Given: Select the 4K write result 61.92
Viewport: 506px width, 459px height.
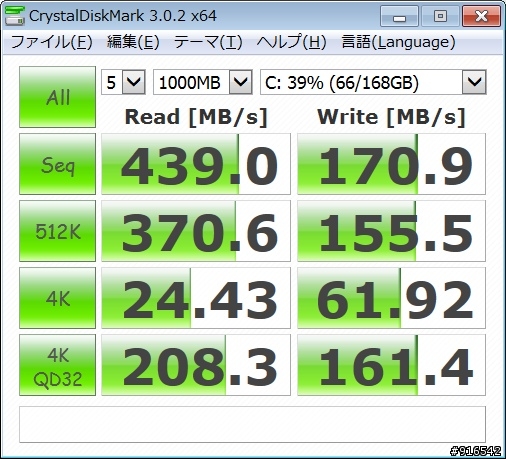Looking at the screenshot, I should (x=391, y=298).
